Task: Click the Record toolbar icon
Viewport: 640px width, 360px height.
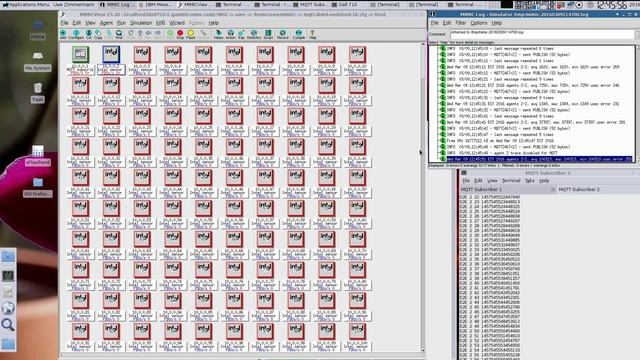Action: coord(282,34)
